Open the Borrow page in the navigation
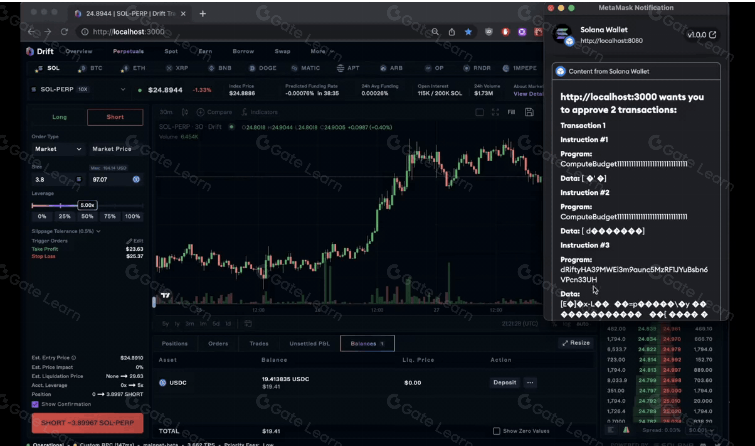755x446 pixels. [x=243, y=50]
